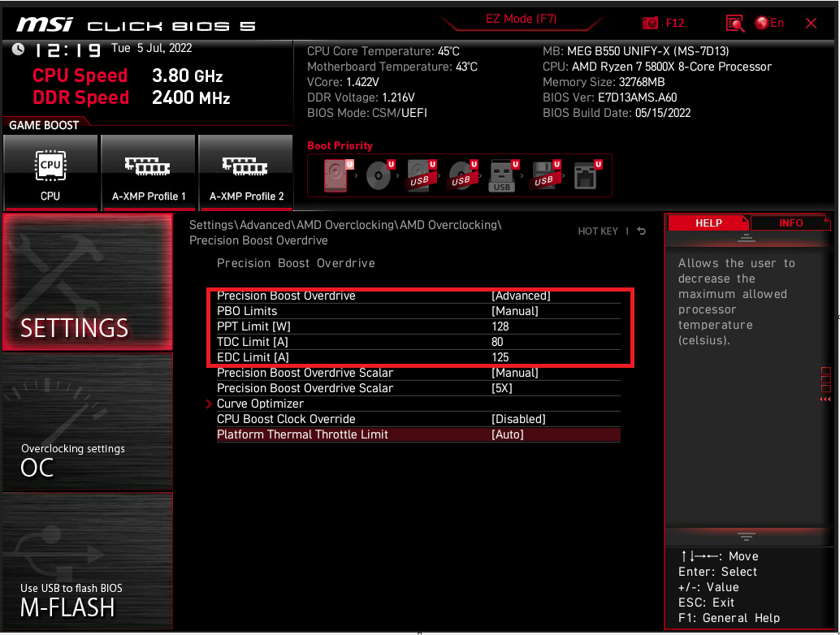Switch to the INFO tab
Image resolution: width=840 pixels, height=635 pixels.
tap(790, 223)
